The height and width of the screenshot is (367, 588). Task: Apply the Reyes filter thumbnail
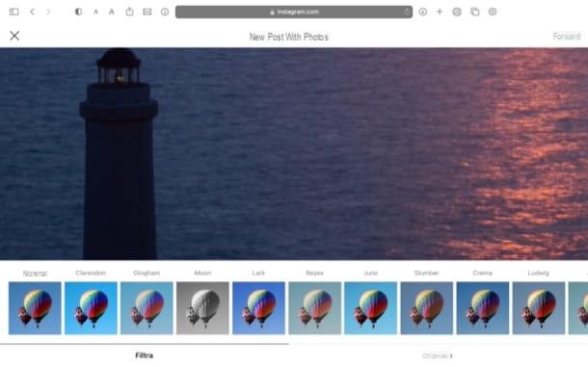pyautogui.click(x=314, y=308)
